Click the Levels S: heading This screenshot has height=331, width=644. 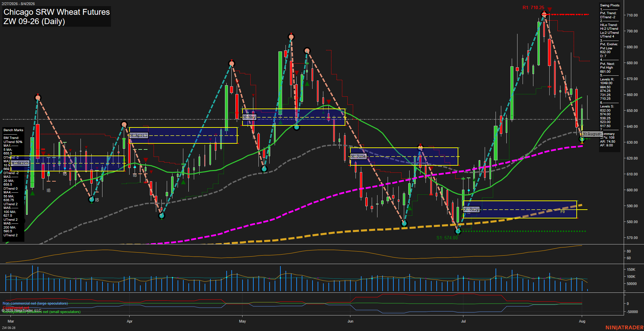click(607, 107)
